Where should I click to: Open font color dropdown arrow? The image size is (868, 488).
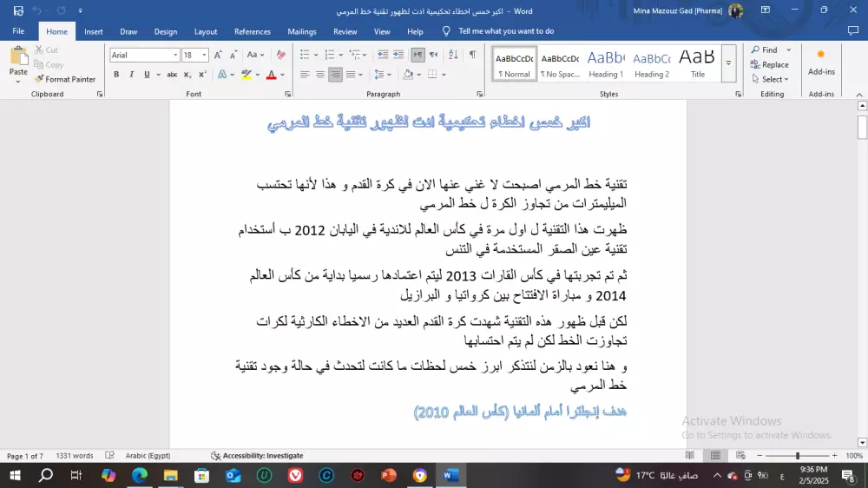282,74
